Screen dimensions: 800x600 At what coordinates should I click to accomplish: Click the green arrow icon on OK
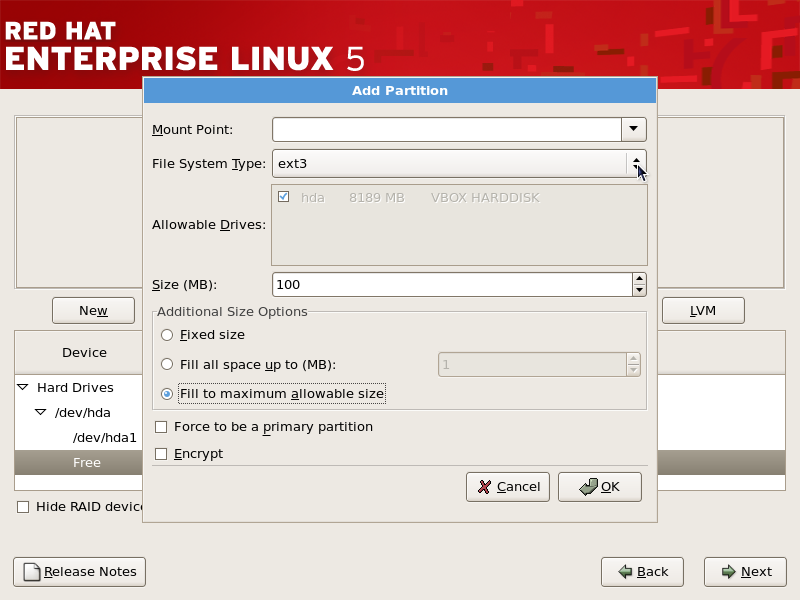[x=588, y=487]
